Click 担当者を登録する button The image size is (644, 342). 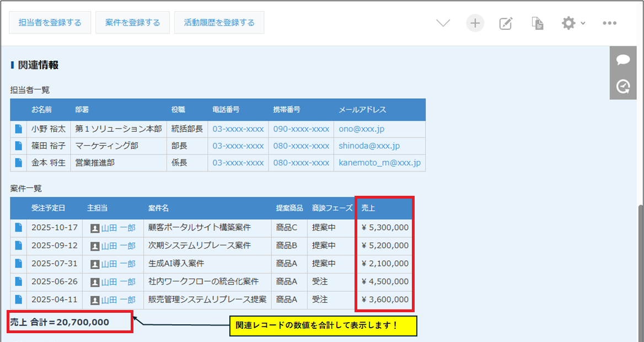[x=50, y=23]
